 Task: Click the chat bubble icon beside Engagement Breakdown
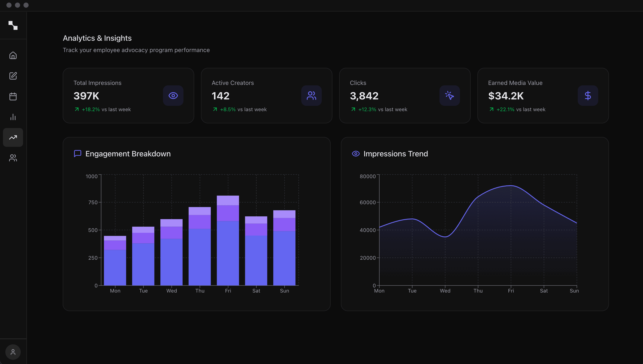click(x=77, y=153)
